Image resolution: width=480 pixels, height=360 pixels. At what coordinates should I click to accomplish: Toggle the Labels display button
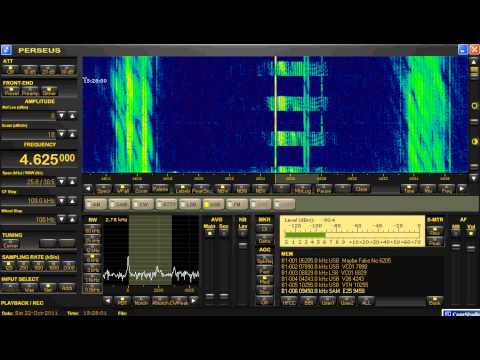(x=183, y=189)
